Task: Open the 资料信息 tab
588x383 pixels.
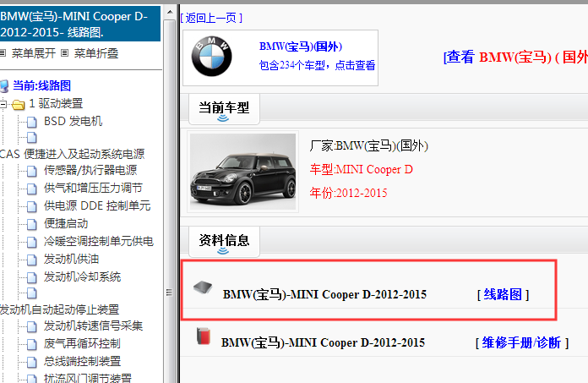Action: [x=224, y=242]
